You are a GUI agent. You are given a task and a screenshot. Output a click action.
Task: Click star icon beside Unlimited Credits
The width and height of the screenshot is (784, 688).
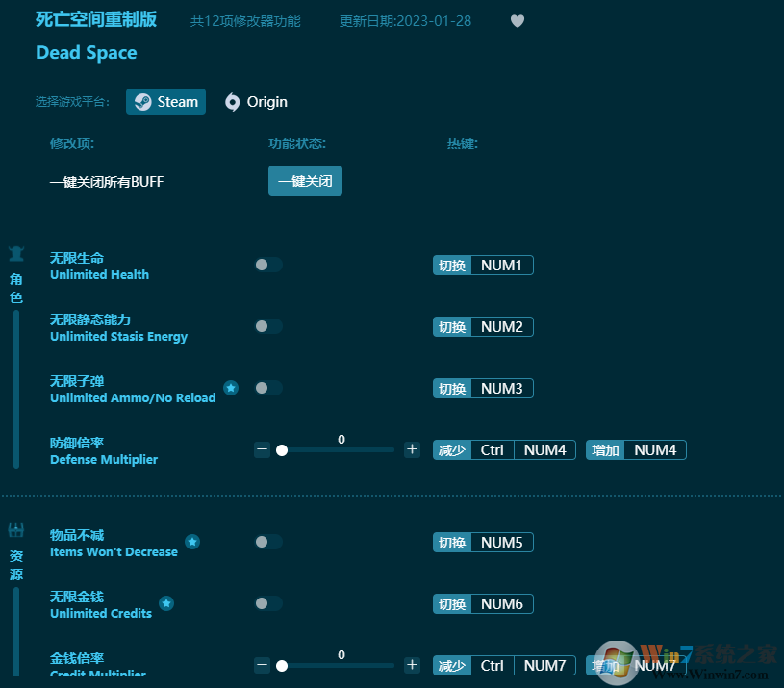(x=166, y=603)
